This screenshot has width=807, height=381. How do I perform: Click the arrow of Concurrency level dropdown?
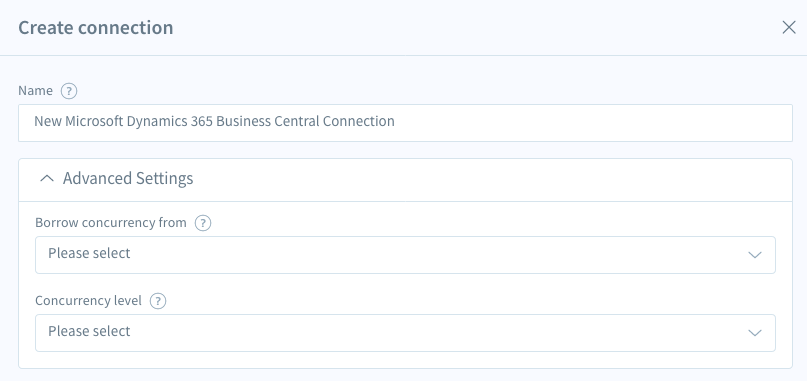point(755,333)
